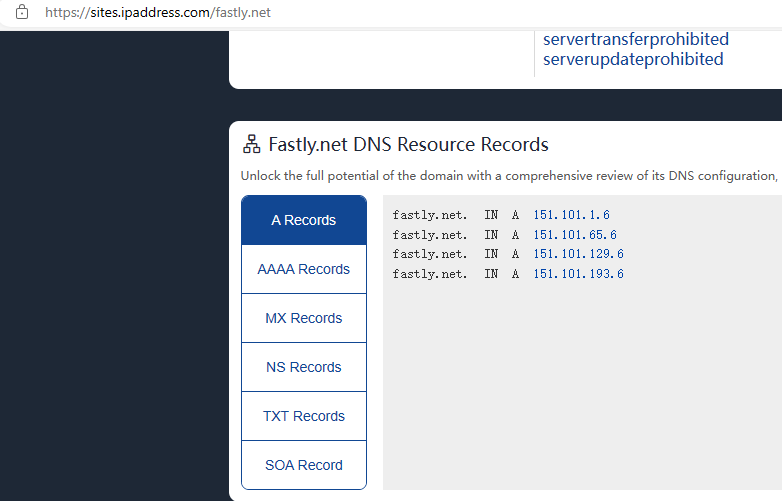The width and height of the screenshot is (782, 501).
Task: Click 'IN' in the 151.101.65.6 row
Action: (x=491, y=235)
